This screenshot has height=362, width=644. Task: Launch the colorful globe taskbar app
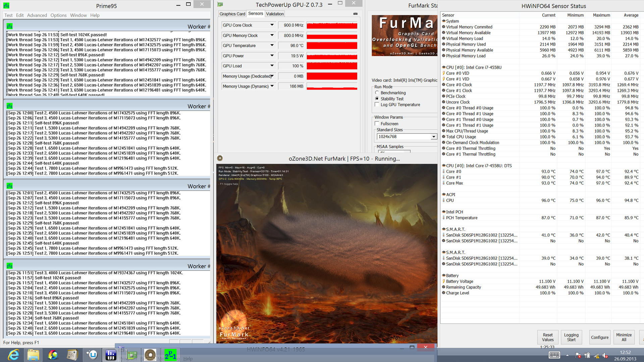[53, 355]
